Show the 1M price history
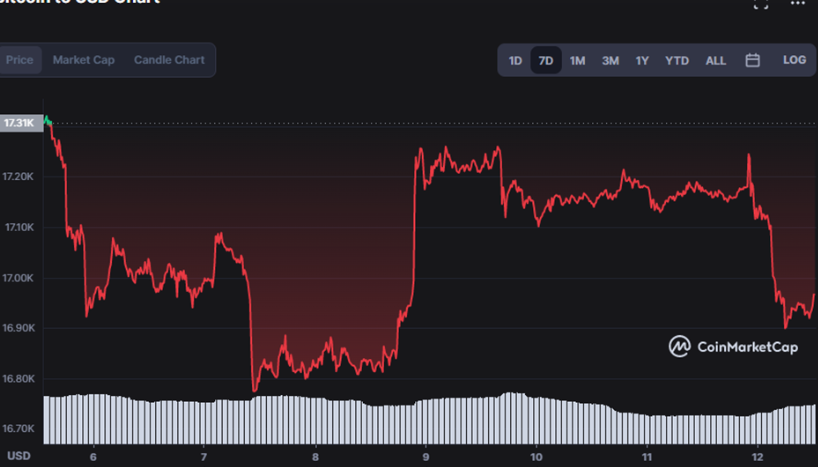The width and height of the screenshot is (818, 467). click(578, 60)
